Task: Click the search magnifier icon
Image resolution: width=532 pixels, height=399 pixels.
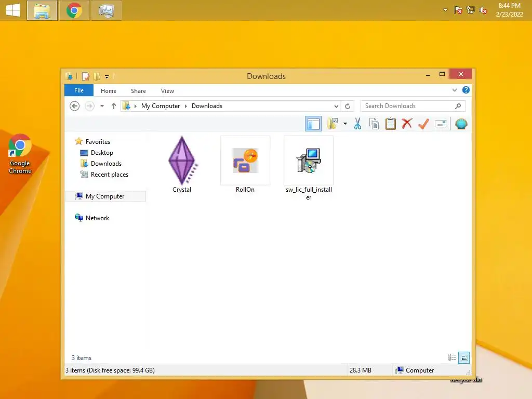Action: (458, 106)
